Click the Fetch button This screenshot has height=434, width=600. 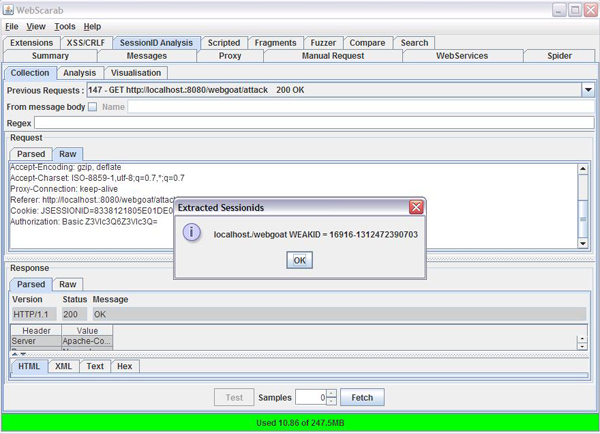tap(362, 397)
